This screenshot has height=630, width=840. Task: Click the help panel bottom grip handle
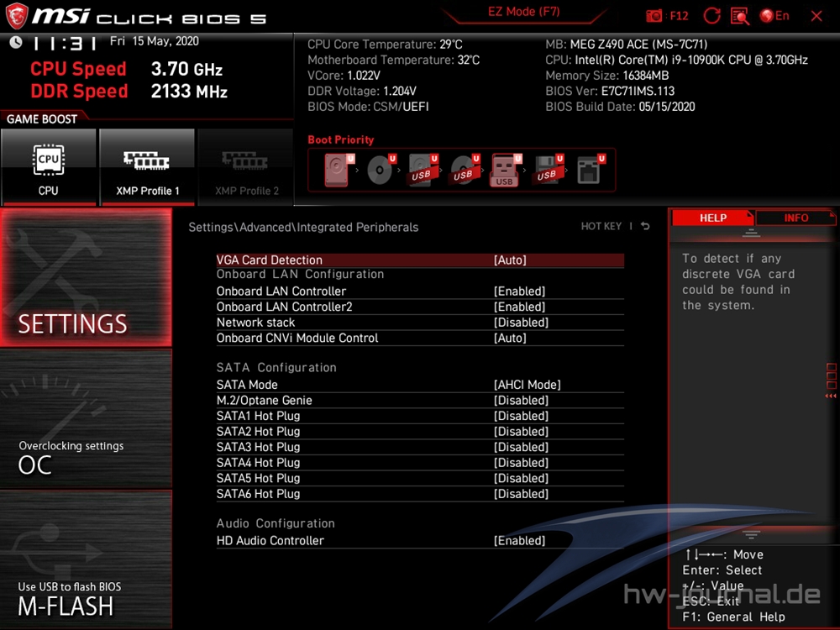[x=751, y=534]
